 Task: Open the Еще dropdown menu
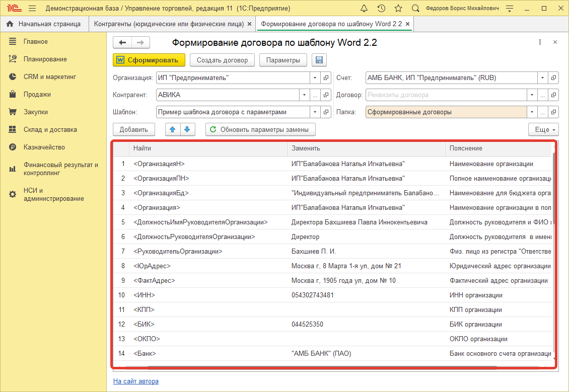click(x=543, y=129)
